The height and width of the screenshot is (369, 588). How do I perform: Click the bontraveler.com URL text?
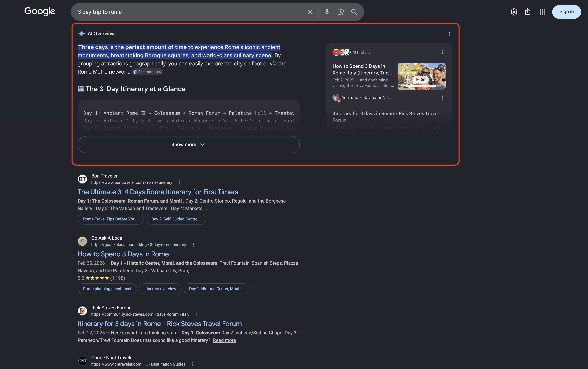(x=132, y=183)
